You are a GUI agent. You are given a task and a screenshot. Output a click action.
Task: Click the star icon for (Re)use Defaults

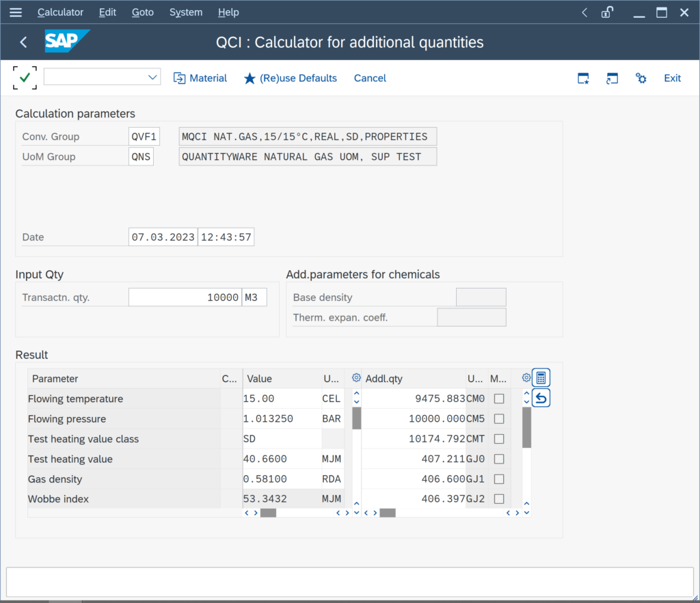[250, 78]
